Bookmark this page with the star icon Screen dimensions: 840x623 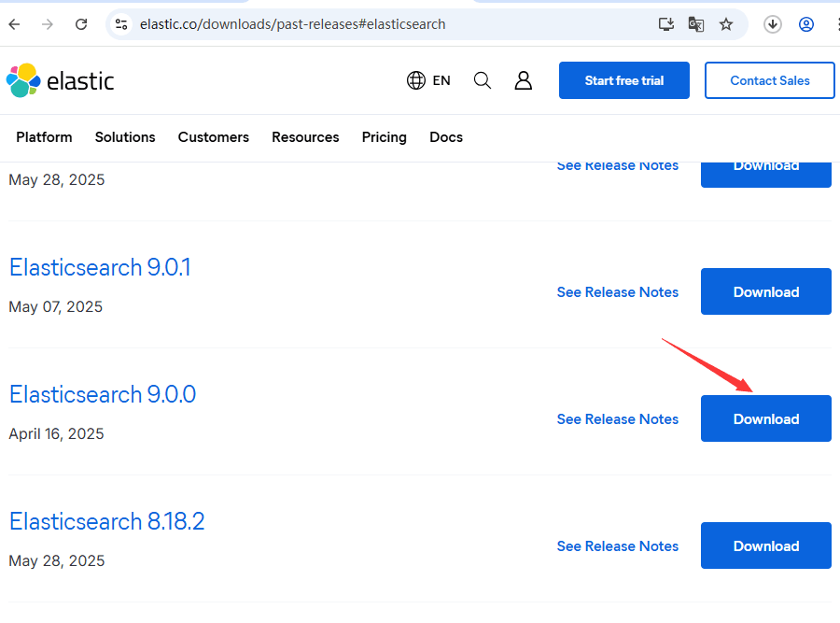(x=726, y=24)
